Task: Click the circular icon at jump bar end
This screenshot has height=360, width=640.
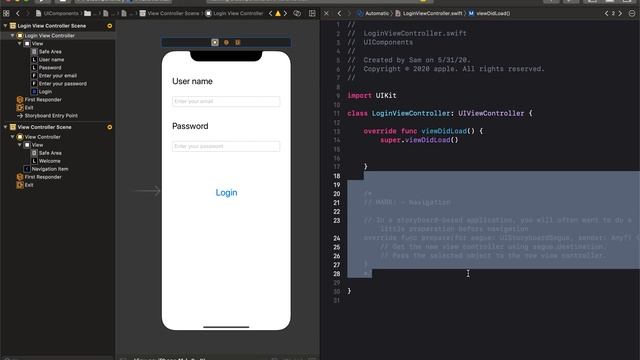Action: coord(632,13)
